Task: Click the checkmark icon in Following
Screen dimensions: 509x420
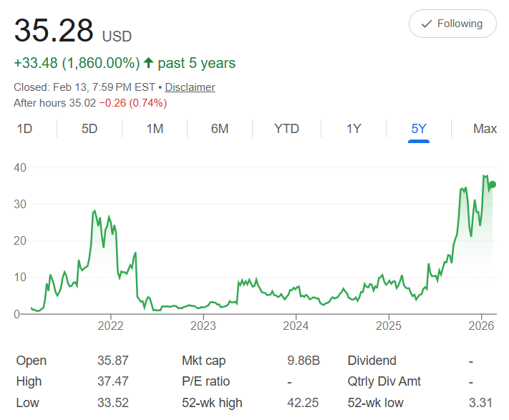Action: [x=427, y=24]
